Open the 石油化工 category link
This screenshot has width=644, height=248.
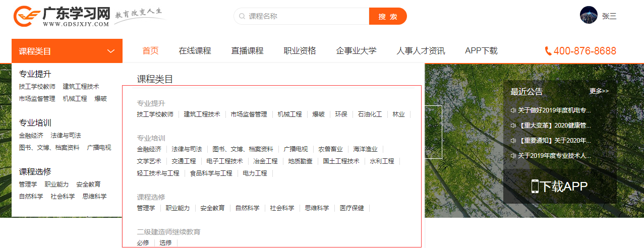pyautogui.click(x=370, y=114)
